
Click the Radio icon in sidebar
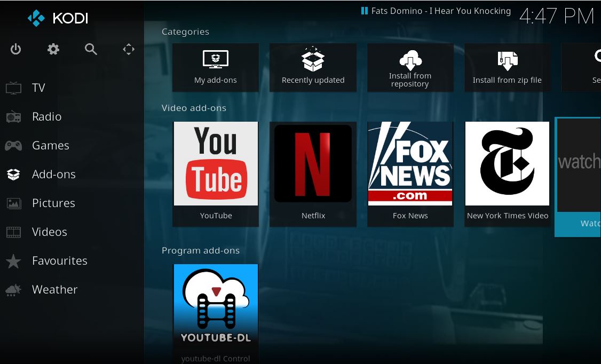pos(13,116)
